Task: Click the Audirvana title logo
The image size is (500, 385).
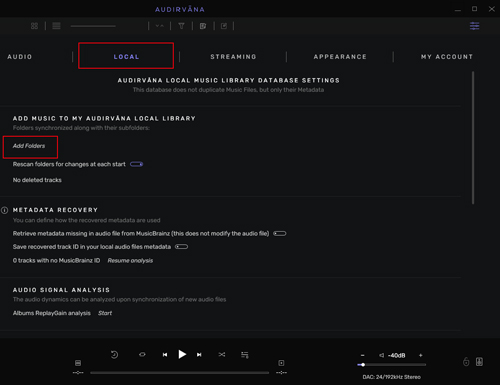Action: [180, 9]
